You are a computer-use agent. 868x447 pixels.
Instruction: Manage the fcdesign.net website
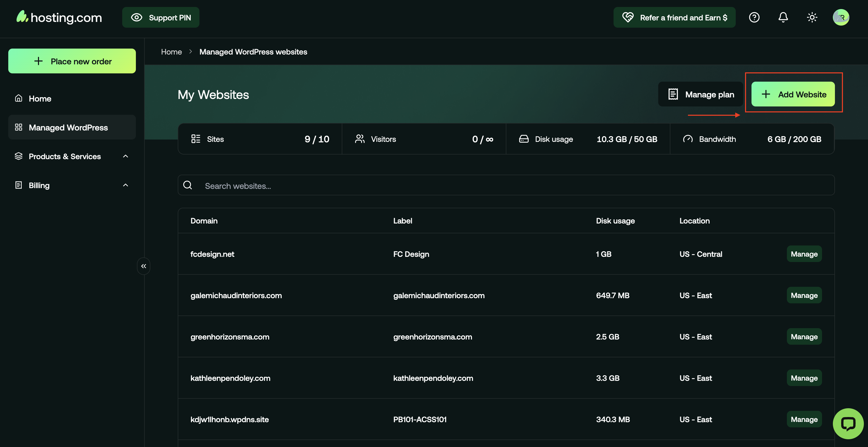click(804, 254)
